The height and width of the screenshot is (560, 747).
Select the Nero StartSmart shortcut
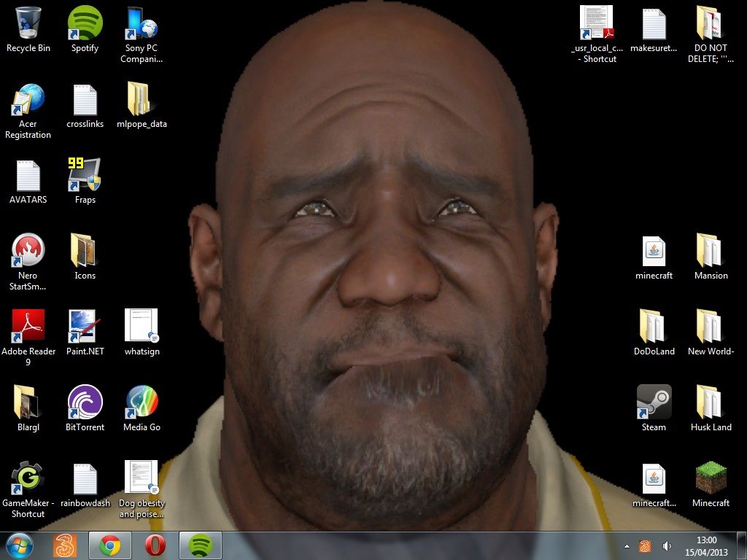[28, 262]
